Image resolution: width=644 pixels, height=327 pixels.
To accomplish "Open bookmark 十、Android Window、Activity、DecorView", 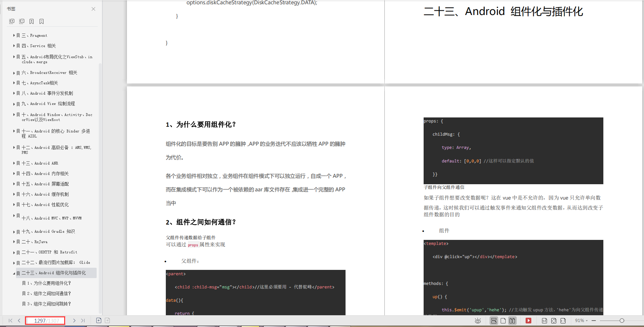I will tap(57, 117).
